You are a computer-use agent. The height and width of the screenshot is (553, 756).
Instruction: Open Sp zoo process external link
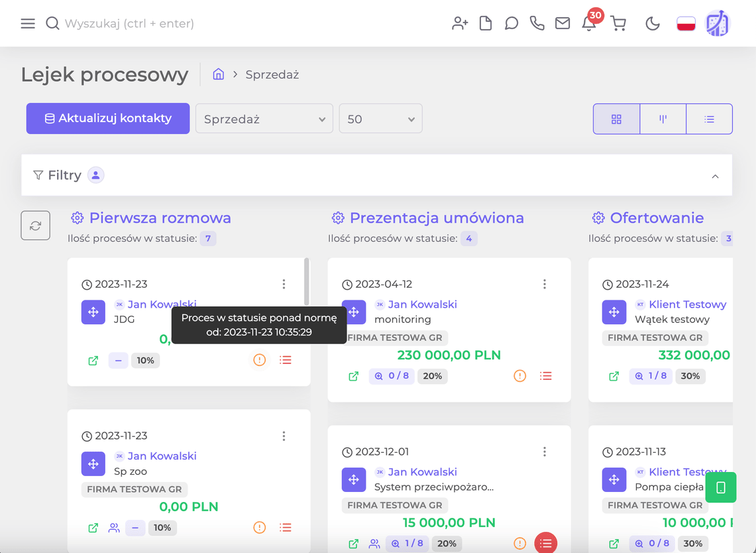click(93, 528)
